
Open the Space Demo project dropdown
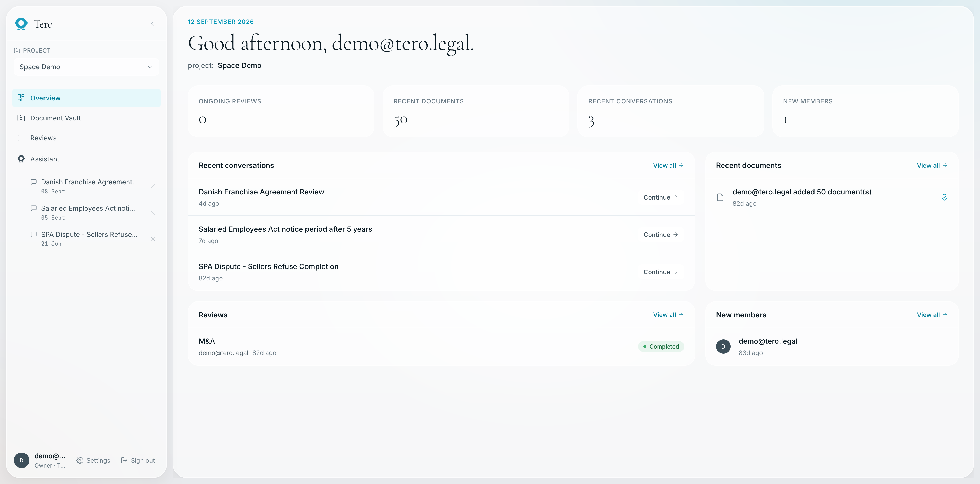(x=86, y=67)
